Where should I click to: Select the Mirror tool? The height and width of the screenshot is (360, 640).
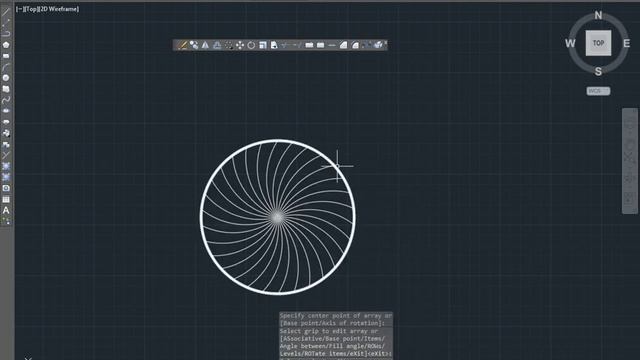[x=205, y=45]
